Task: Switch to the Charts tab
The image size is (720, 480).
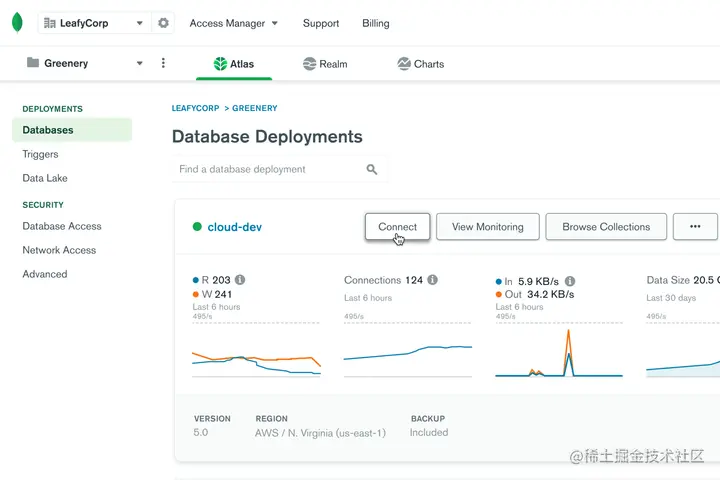Action: (x=420, y=64)
